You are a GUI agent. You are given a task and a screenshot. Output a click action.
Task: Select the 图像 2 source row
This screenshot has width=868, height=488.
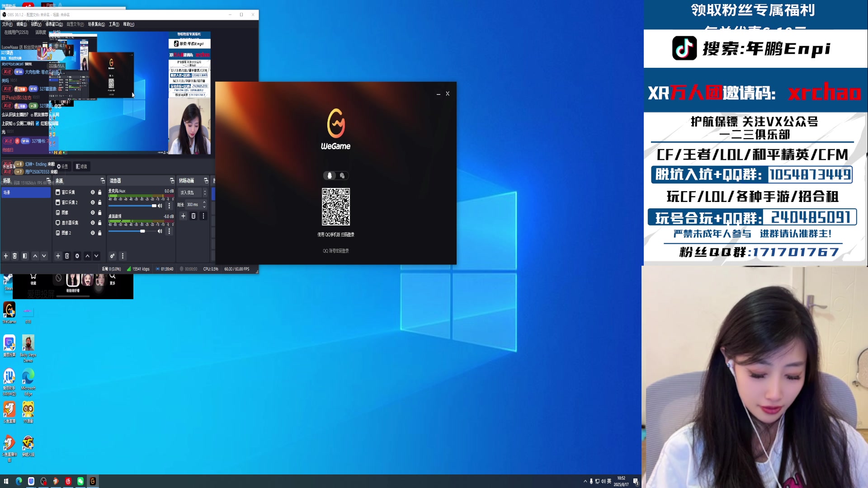pyautogui.click(x=79, y=233)
